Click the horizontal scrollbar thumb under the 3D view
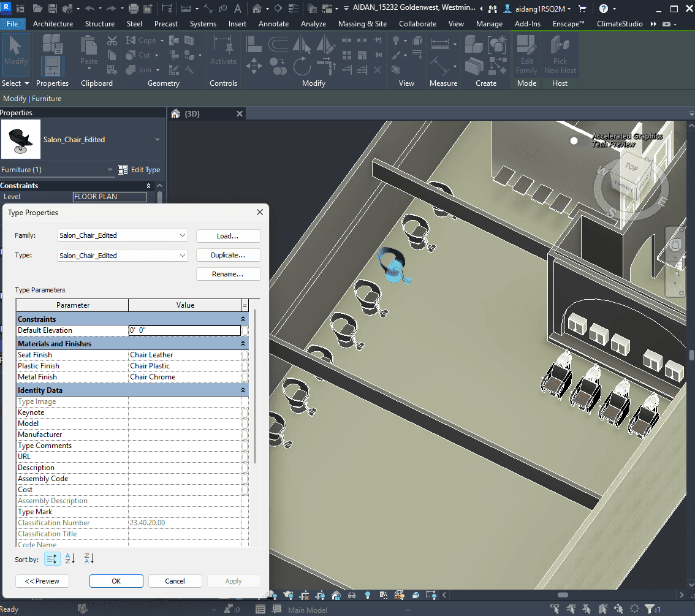 tap(561, 595)
